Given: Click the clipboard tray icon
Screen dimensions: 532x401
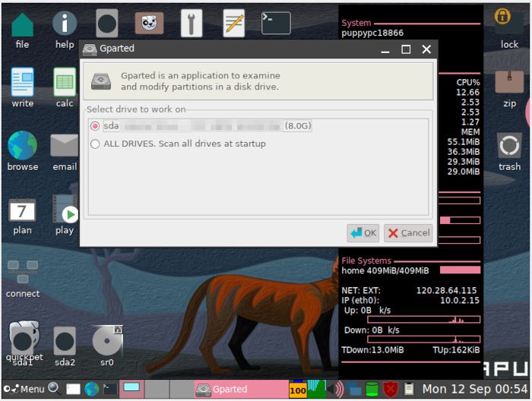Looking at the screenshot, I should coord(409,389).
